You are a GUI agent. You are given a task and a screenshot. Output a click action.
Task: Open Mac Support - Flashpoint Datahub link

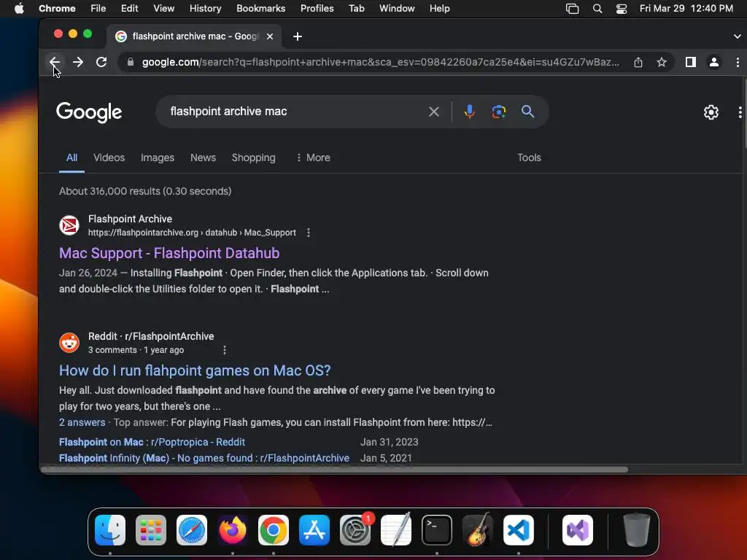pos(169,253)
